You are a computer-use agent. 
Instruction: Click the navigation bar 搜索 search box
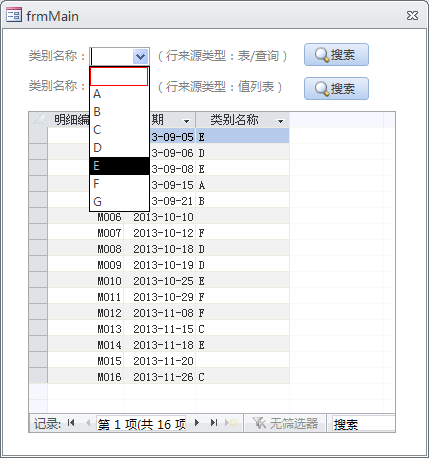coord(361,424)
